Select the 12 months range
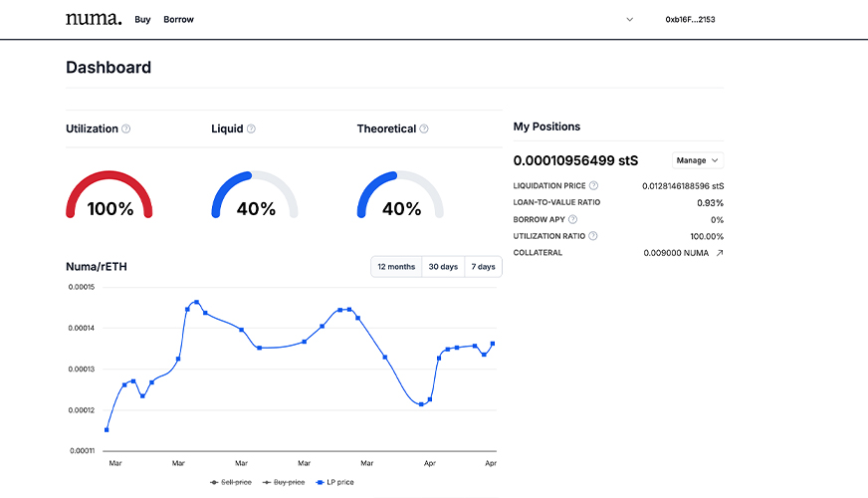The height and width of the screenshot is (498, 868). [396, 267]
